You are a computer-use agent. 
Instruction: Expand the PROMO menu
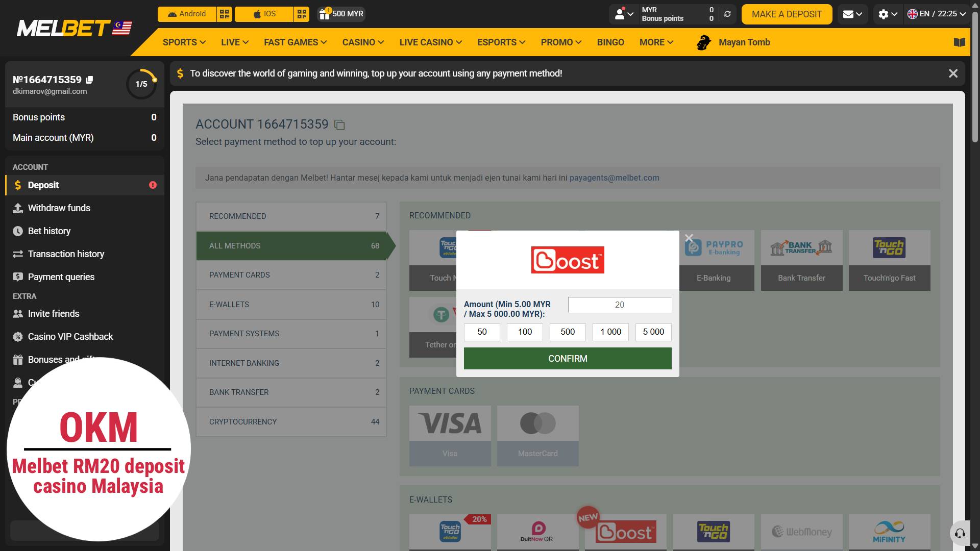point(561,42)
